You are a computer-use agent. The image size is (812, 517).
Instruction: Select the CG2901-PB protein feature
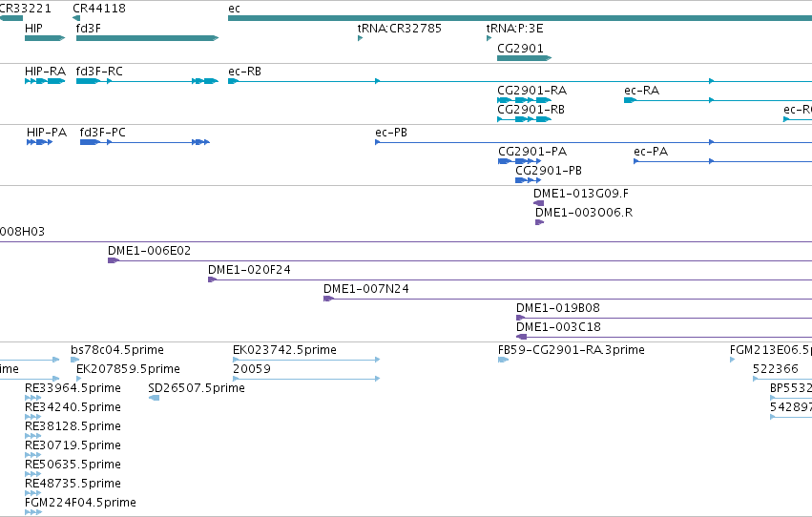(529, 180)
